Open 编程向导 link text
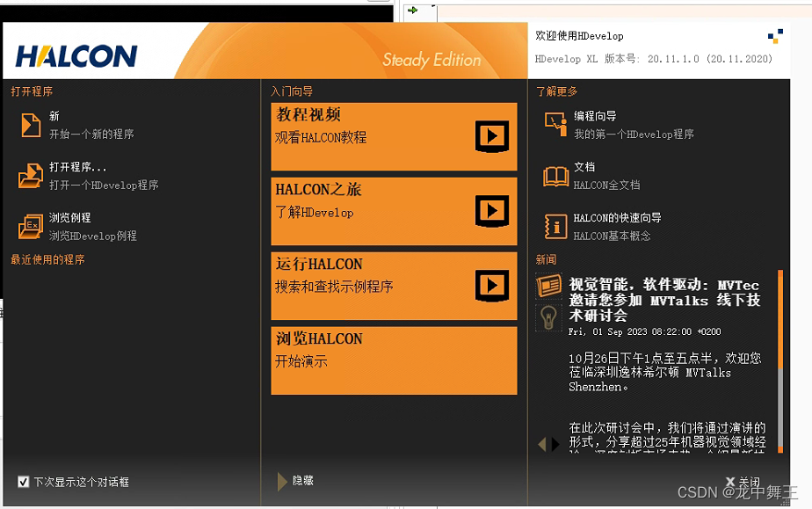The height and width of the screenshot is (509, 812). [x=595, y=116]
